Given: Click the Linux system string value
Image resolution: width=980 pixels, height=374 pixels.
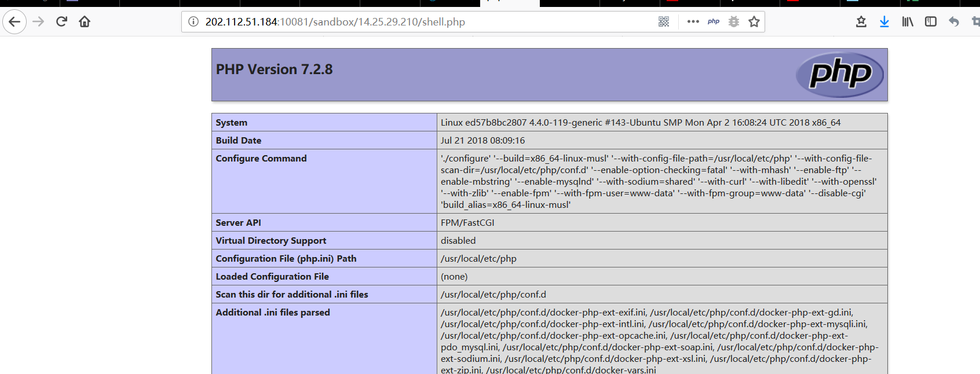Looking at the screenshot, I should (x=641, y=123).
